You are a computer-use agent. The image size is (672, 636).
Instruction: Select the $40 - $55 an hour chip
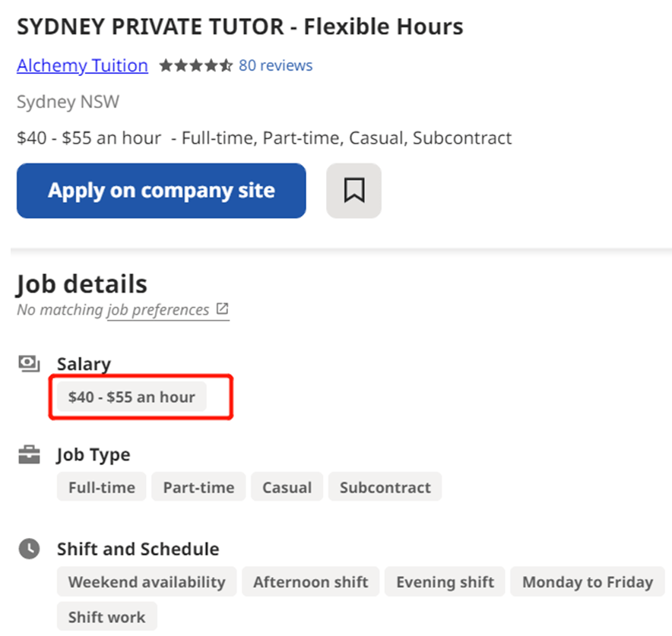132,397
